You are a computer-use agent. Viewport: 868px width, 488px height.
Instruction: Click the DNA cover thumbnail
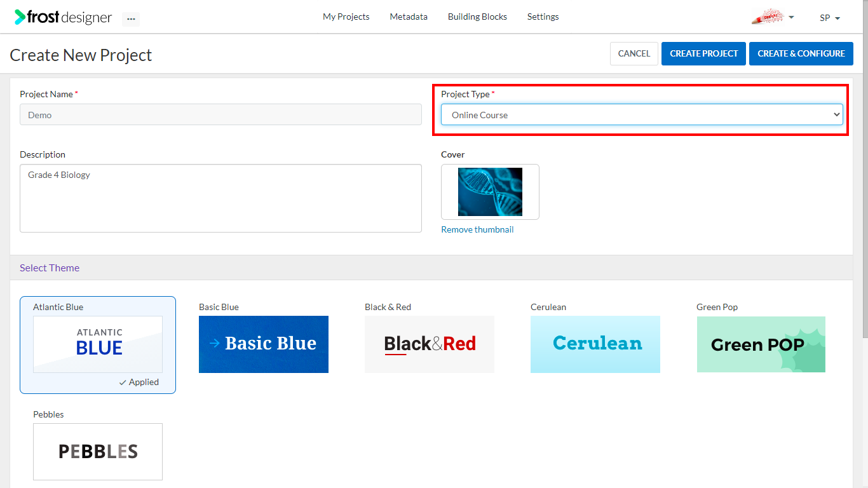pyautogui.click(x=490, y=192)
